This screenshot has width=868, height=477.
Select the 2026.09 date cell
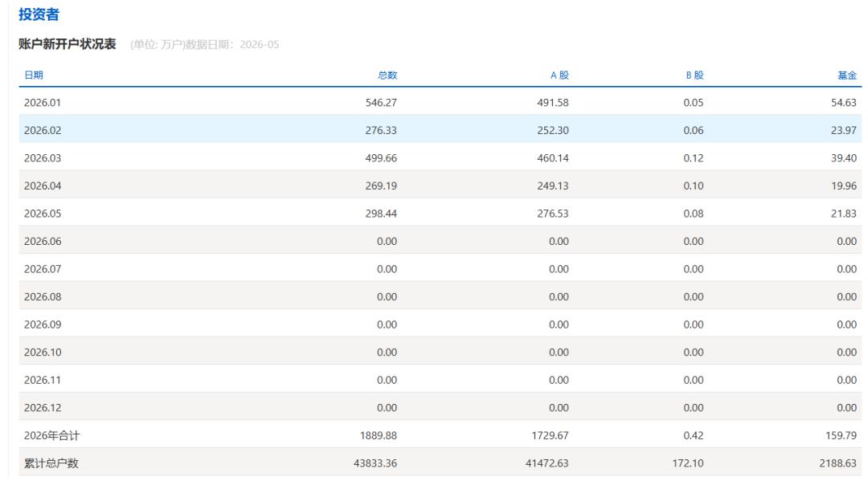coord(43,324)
